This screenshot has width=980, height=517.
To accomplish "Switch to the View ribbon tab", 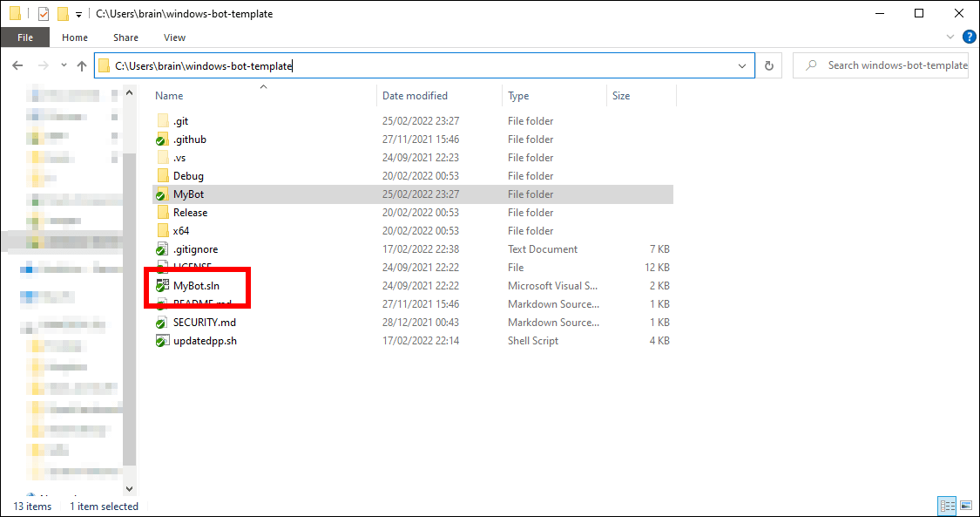I will pos(174,37).
